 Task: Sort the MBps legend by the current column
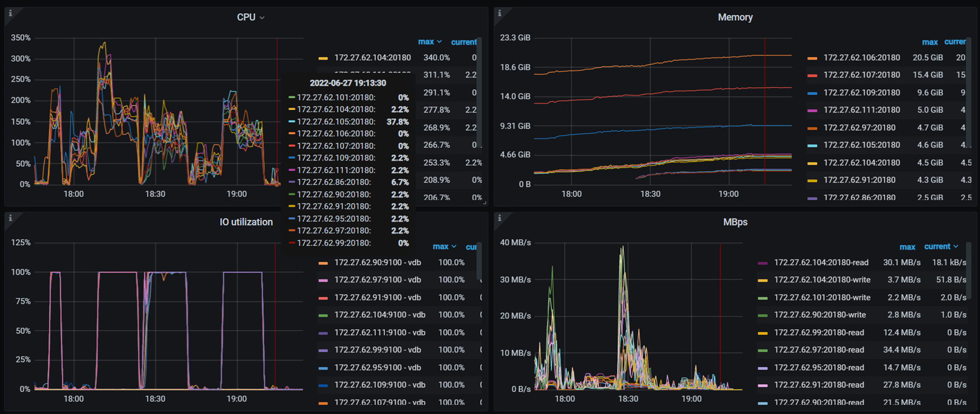coord(940,246)
